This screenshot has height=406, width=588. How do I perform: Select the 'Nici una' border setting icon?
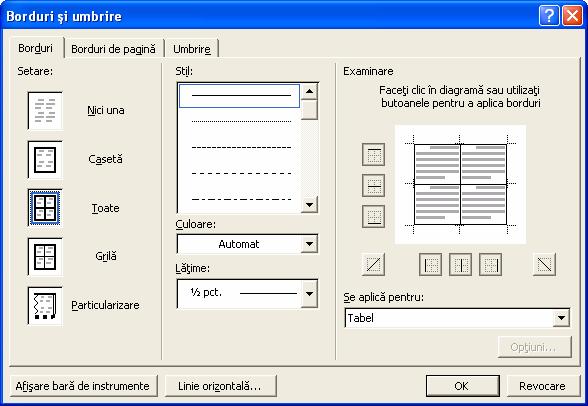coord(45,111)
